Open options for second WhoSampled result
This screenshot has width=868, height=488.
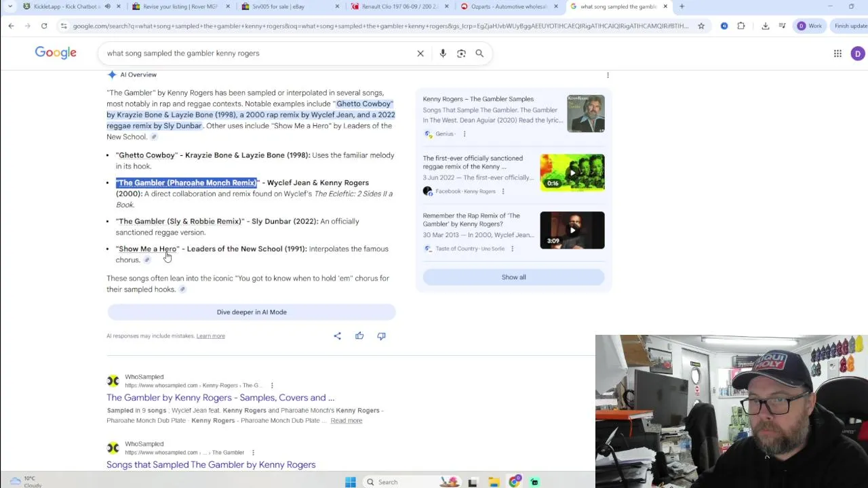click(253, 453)
